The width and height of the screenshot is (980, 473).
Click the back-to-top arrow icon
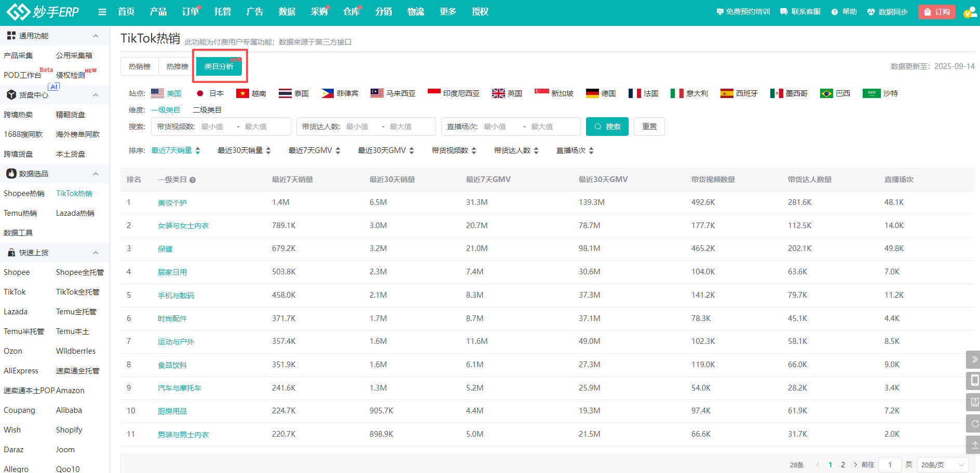pyautogui.click(x=974, y=444)
